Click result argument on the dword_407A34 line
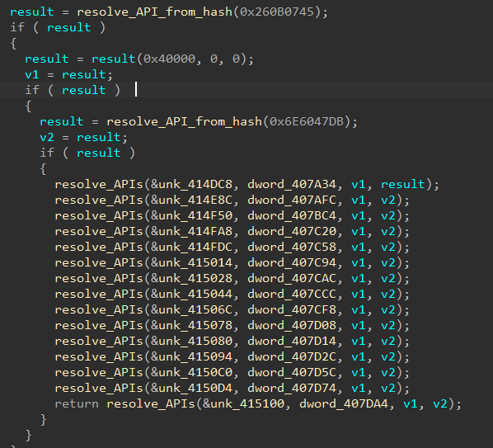The height and width of the screenshot is (448, 493). click(403, 184)
